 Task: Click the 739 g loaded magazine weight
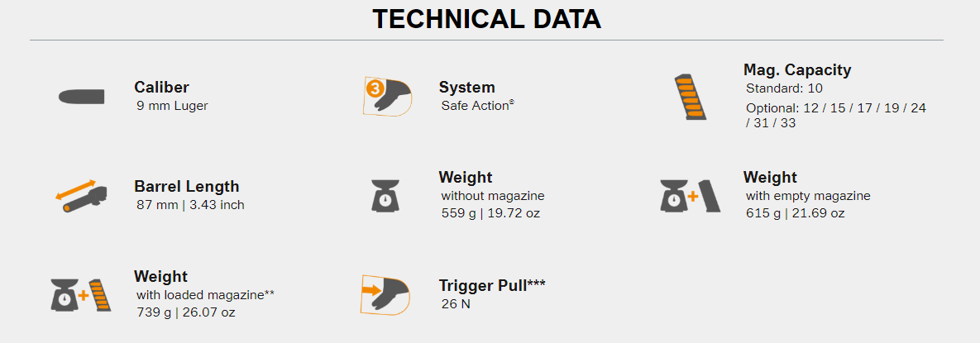point(185,312)
